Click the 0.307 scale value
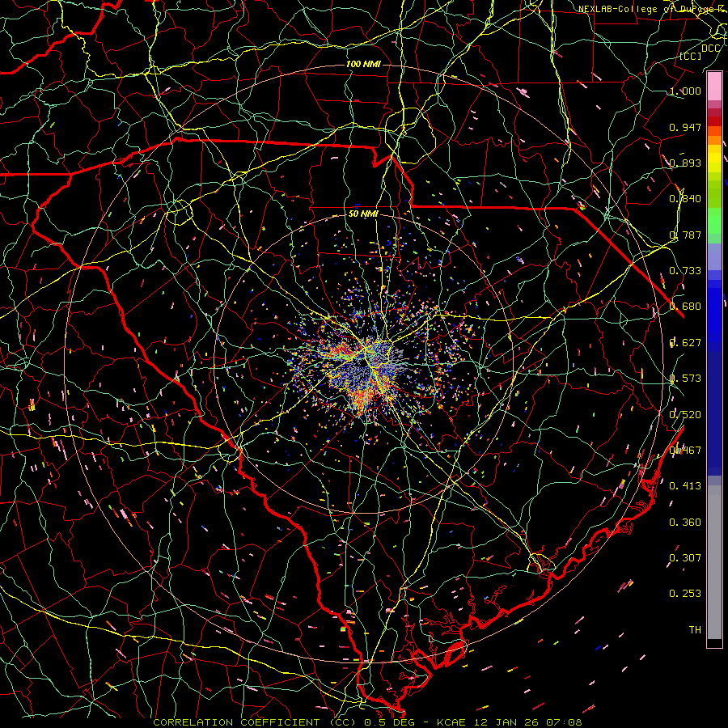Screen dimensions: 728x728 (x=685, y=558)
